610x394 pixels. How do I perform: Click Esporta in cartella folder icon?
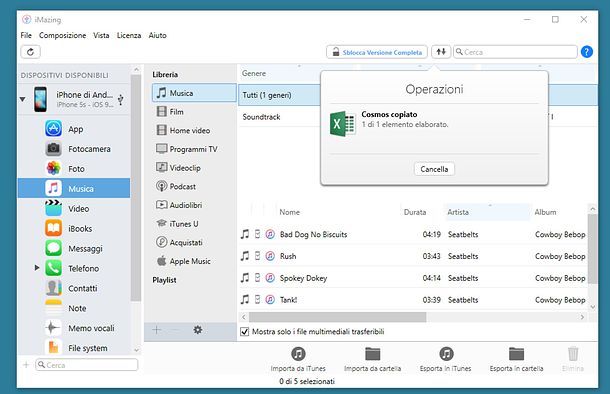[x=516, y=354]
